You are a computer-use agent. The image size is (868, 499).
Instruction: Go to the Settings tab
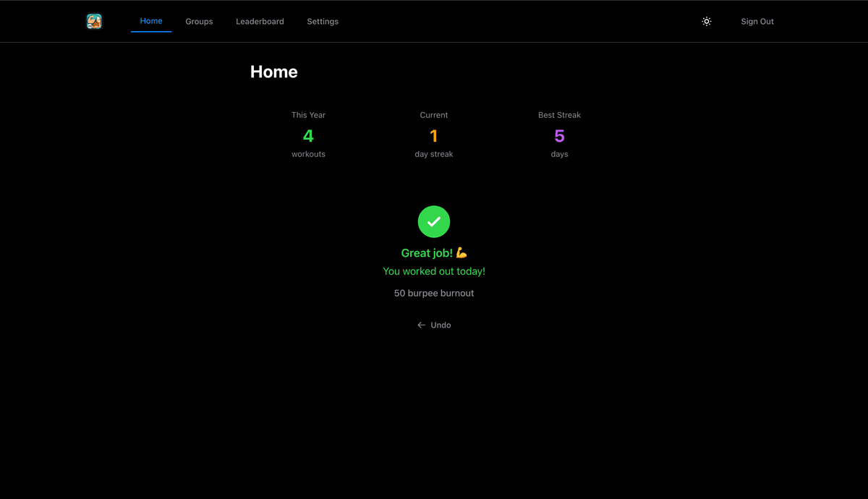323,22
